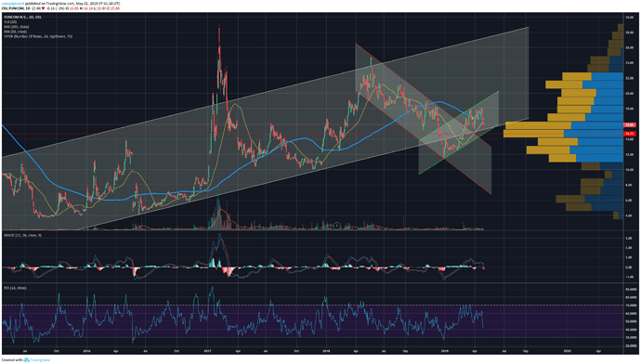Screen dimensions: 641x364
Task: Select the FUNCOM N.V. symbol legend title
Action: [23, 17]
